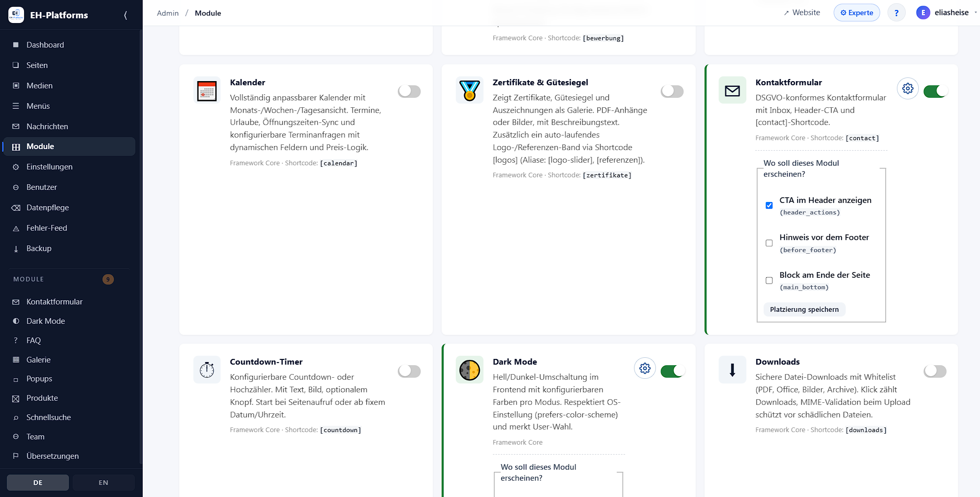
Task: Uncheck CTA im Header anzeigen
Action: click(769, 205)
